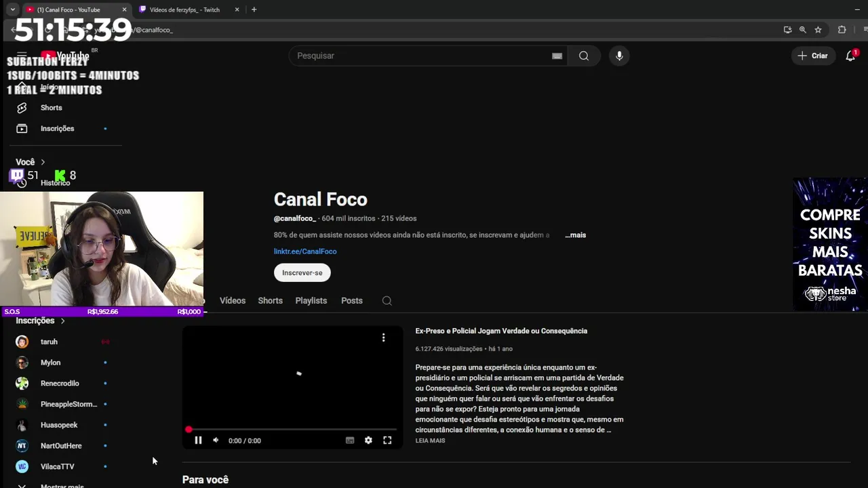Mute the featured video volume
868x488 pixels.
216,441
